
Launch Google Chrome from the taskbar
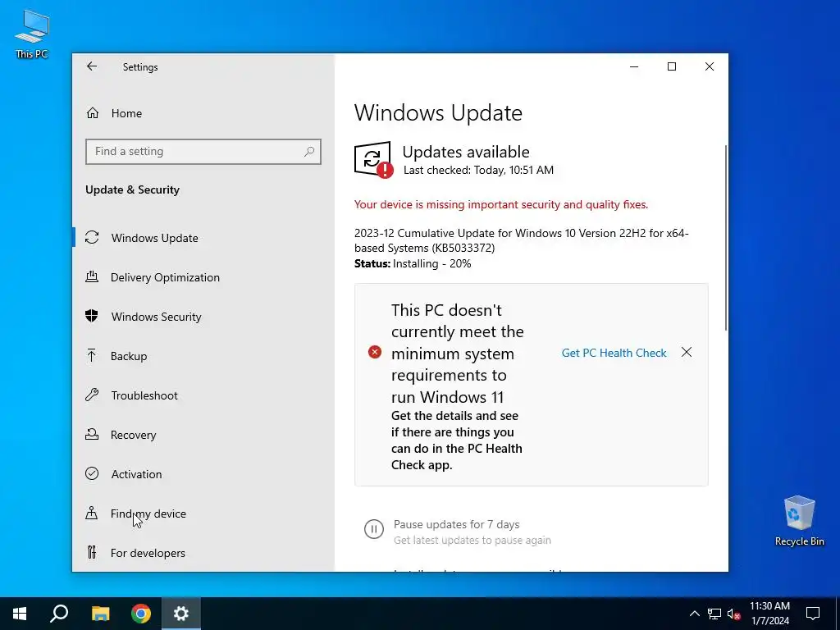click(x=141, y=614)
